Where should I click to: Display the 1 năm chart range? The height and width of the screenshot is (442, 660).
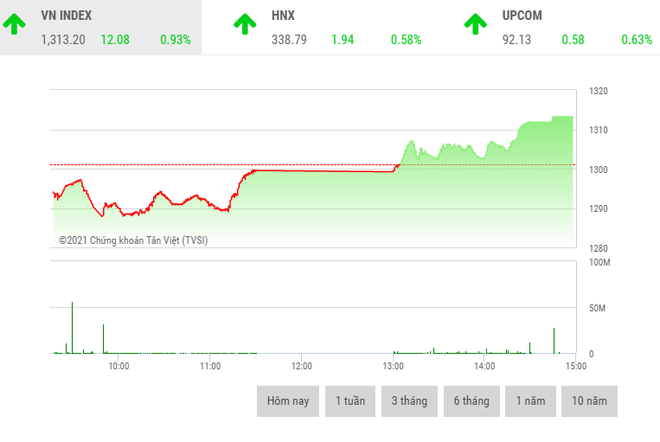530,401
